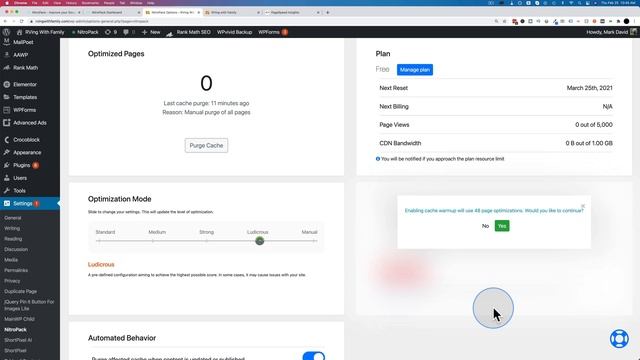Open Plugins in the sidebar
The width and height of the screenshot is (640, 360).
click(22, 165)
